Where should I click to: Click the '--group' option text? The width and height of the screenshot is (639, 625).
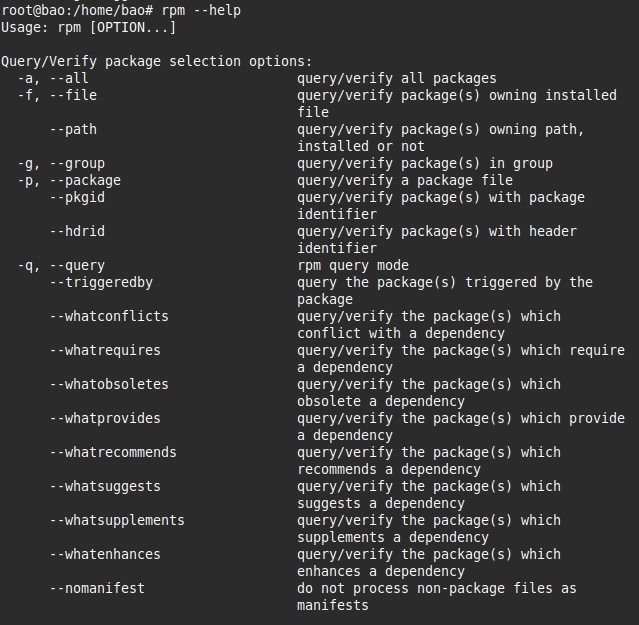click(77, 163)
